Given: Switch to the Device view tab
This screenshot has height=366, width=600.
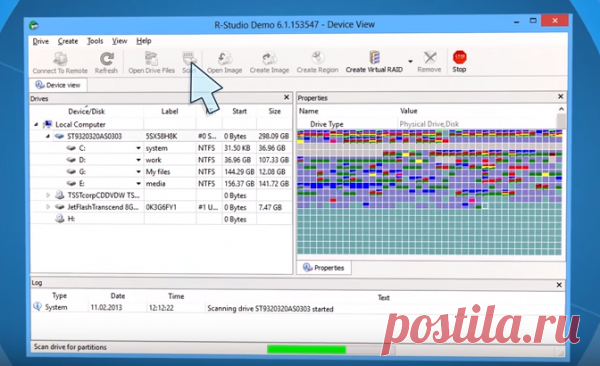Looking at the screenshot, I should [x=58, y=85].
